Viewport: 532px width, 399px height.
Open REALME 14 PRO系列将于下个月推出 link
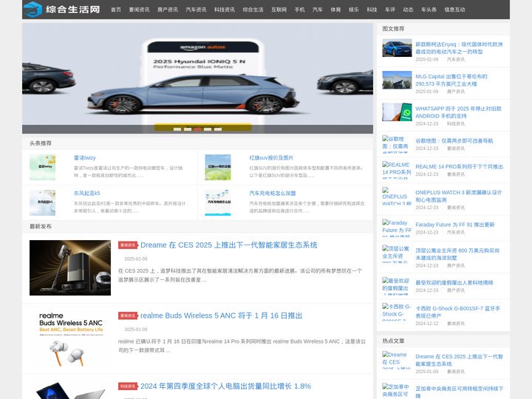click(x=459, y=166)
